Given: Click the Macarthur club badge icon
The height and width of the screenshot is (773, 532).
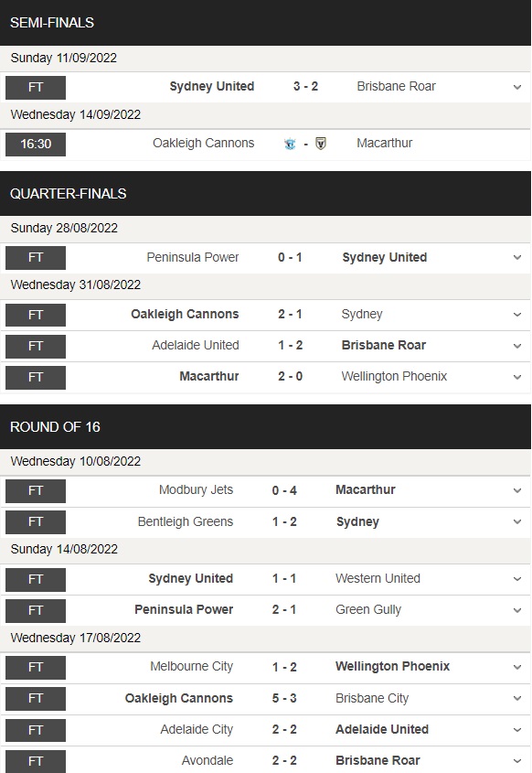Looking at the screenshot, I should point(320,145).
